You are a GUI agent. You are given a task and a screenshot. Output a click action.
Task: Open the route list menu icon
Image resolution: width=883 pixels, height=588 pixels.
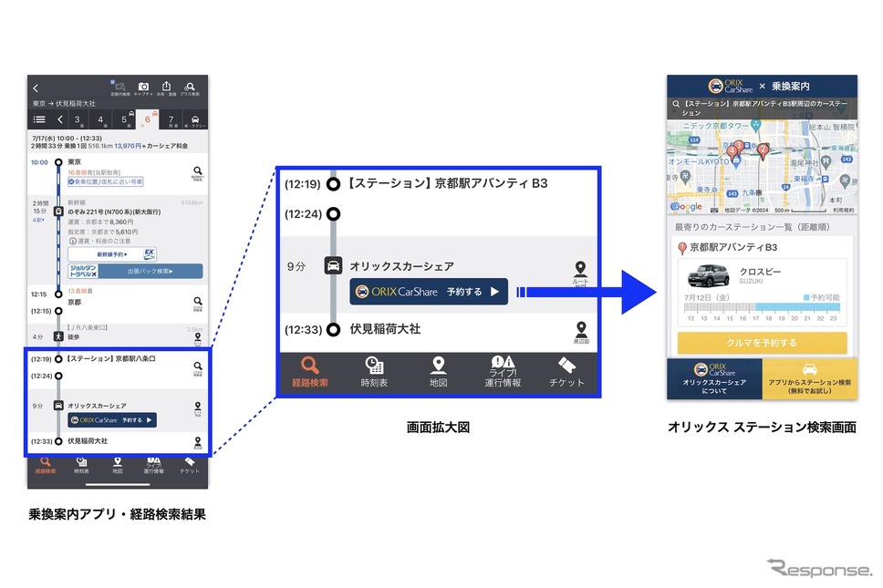[39, 119]
